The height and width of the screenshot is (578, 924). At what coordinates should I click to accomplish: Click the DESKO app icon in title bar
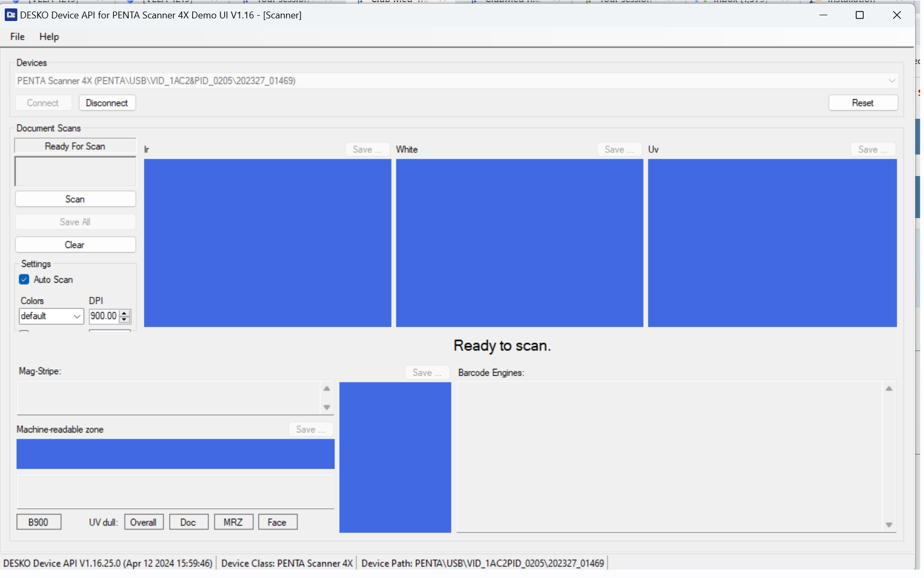click(10, 15)
